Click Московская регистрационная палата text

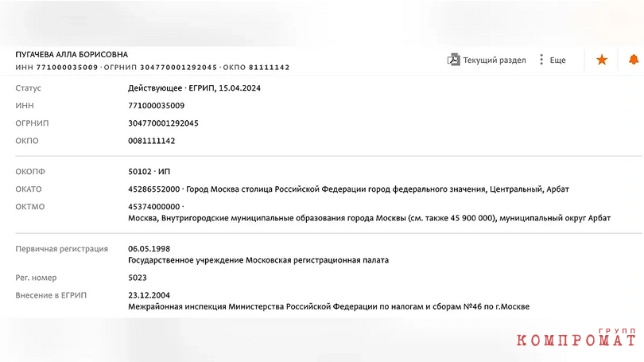click(x=317, y=260)
